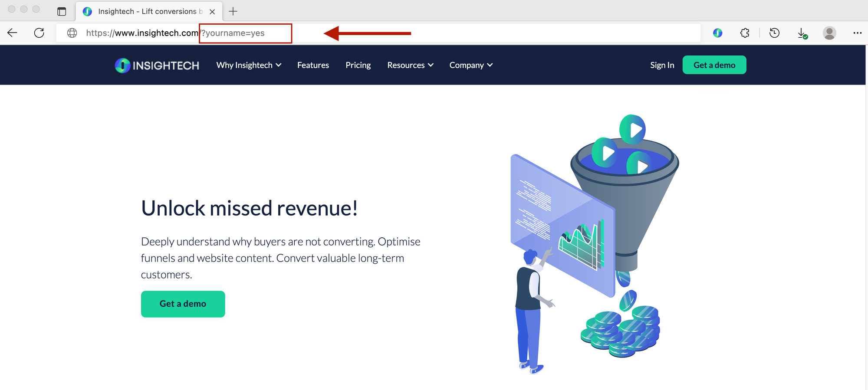The width and height of the screenshot is (868, 390).
Task: Open the three-dot settings menu
Action: 857,33
